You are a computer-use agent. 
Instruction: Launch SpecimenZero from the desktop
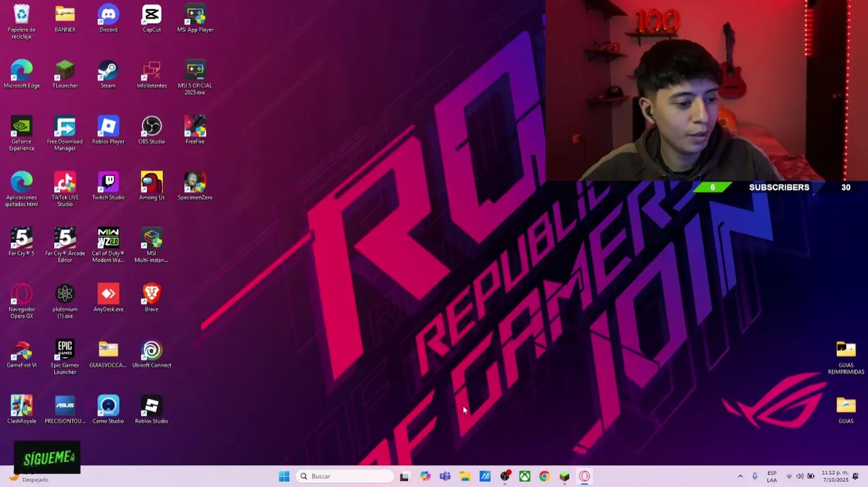(x=195, y=186)
